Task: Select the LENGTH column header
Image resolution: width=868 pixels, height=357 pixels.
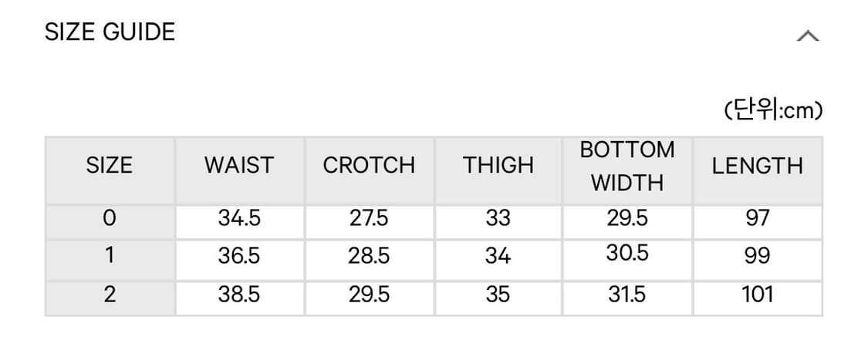Action: click(x=757, y=166)
